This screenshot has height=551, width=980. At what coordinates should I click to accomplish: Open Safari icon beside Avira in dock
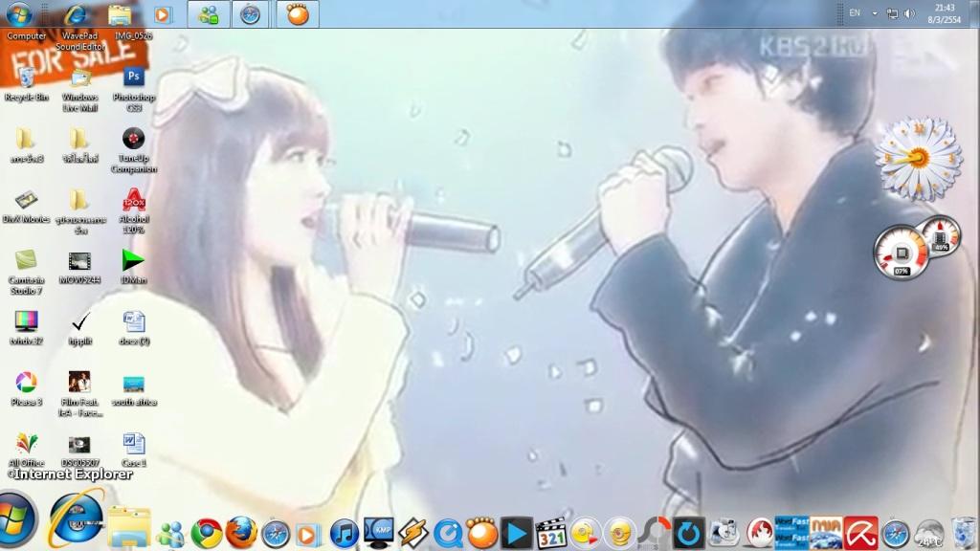coord(895,534)
